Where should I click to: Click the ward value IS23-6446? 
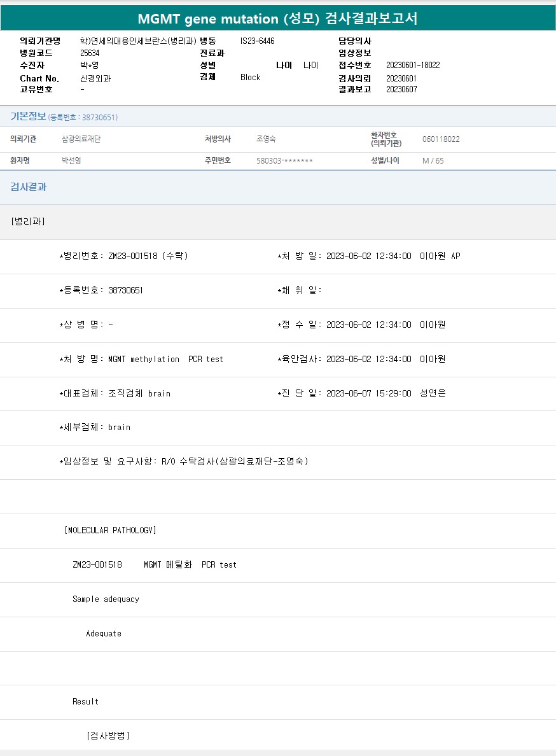(257, 41)
